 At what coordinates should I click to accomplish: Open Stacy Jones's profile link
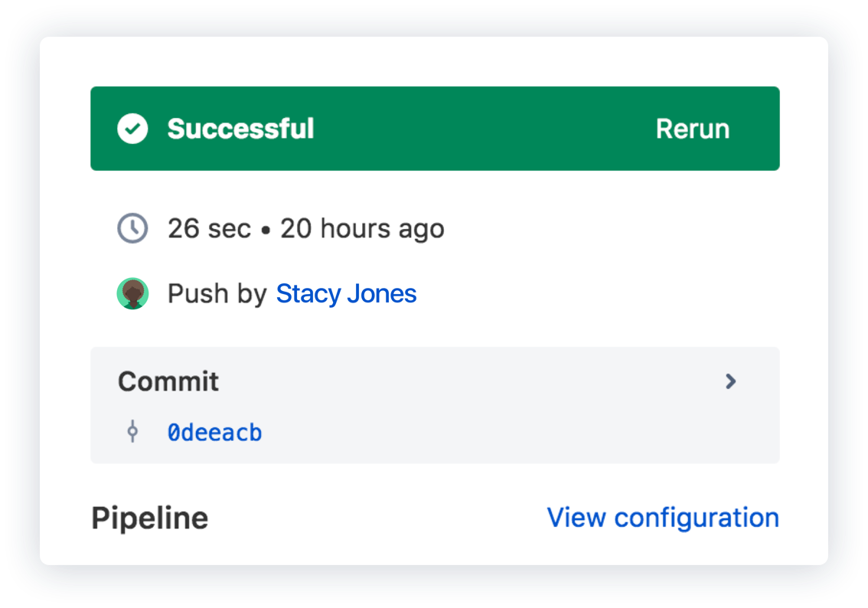346,293
